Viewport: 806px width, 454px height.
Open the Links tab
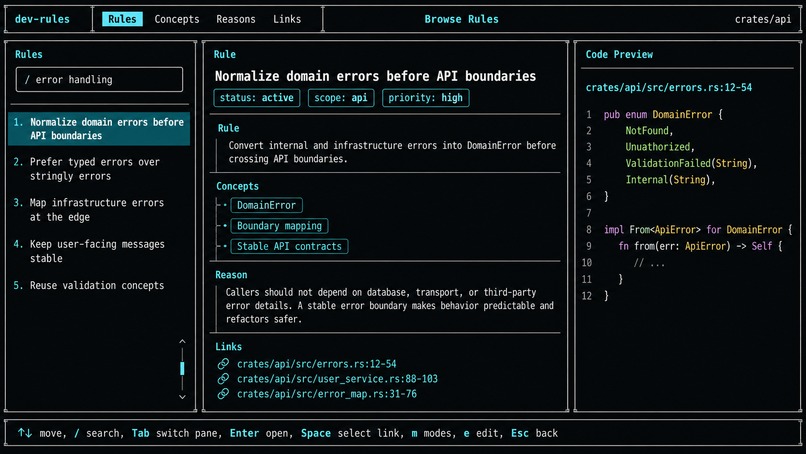point(287,19)
